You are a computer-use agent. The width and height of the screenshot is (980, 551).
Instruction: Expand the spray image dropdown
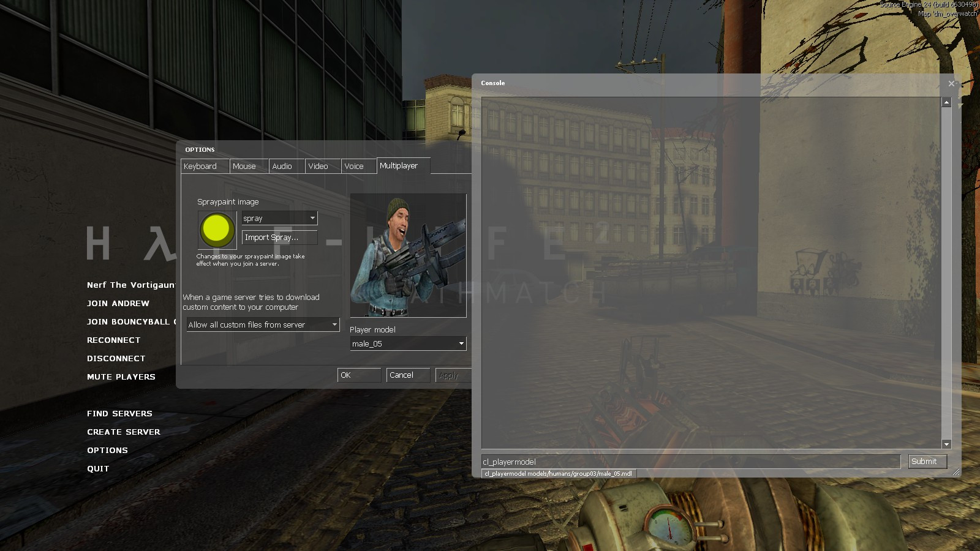pyautogui.click(x=312, y=218)
